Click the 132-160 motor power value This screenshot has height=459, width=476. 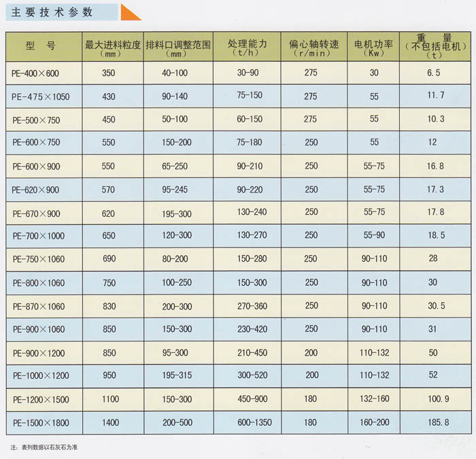pyautogui.click(x=375, y=399)
